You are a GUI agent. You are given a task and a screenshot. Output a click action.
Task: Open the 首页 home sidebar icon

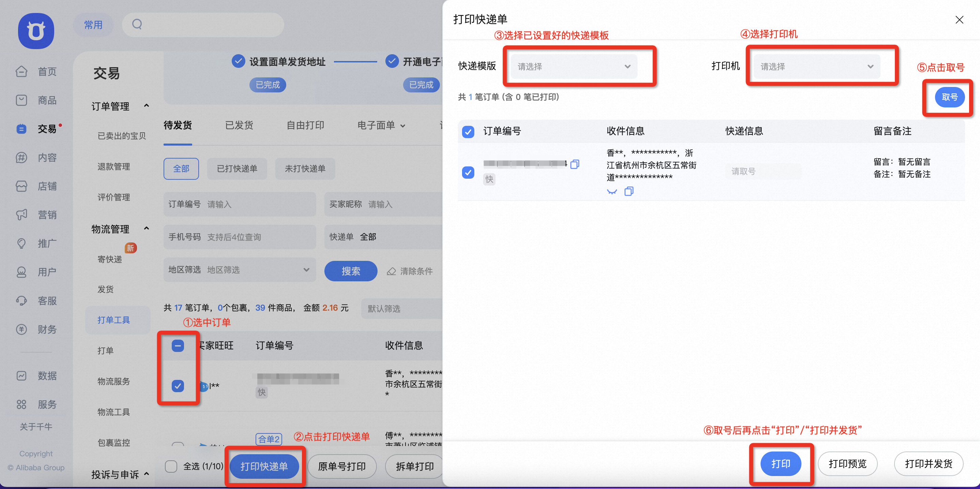pyautogui.click(x=21, y=71)
